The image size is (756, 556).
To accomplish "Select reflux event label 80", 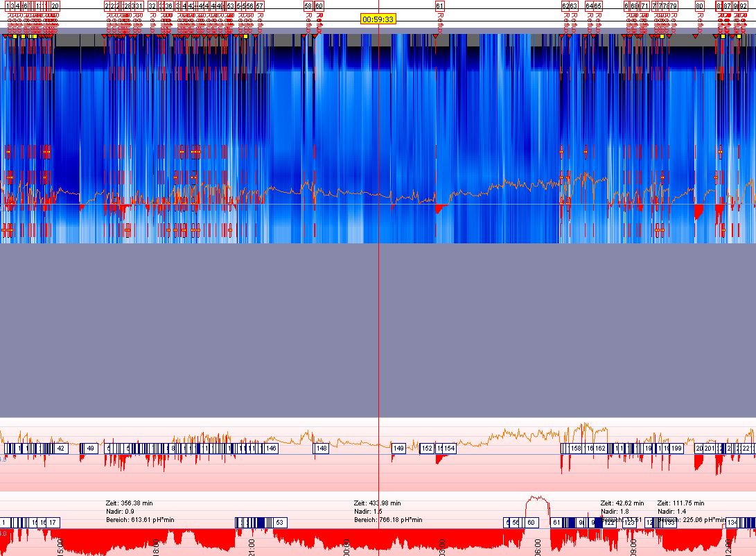I will [x=700, y=6].
